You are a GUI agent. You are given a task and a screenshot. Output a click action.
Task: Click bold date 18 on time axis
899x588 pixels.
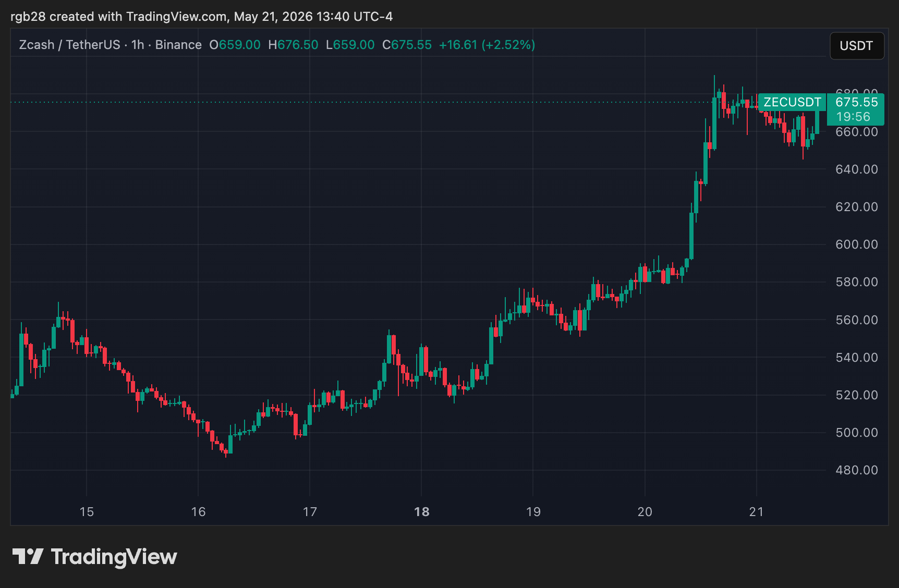[421, 512]
